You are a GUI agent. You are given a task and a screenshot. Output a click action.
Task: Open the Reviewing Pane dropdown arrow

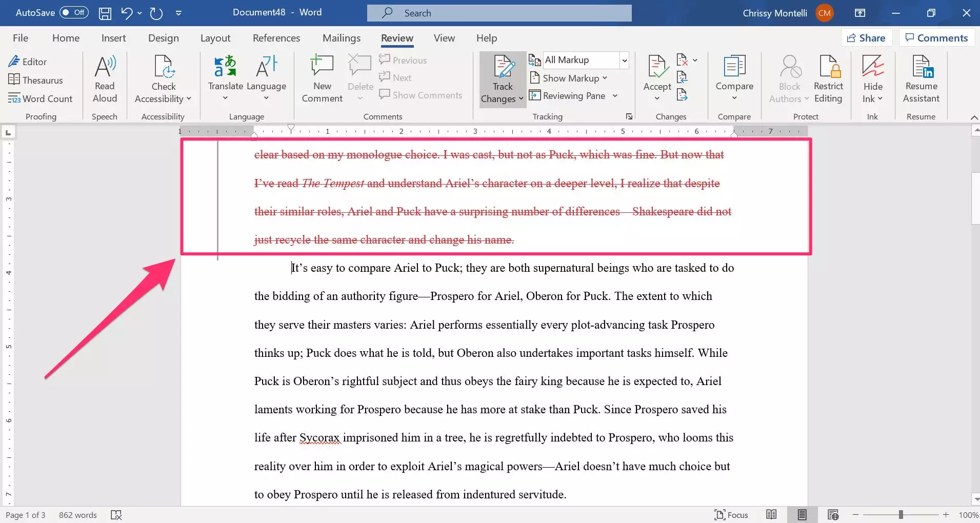[615, 96]
